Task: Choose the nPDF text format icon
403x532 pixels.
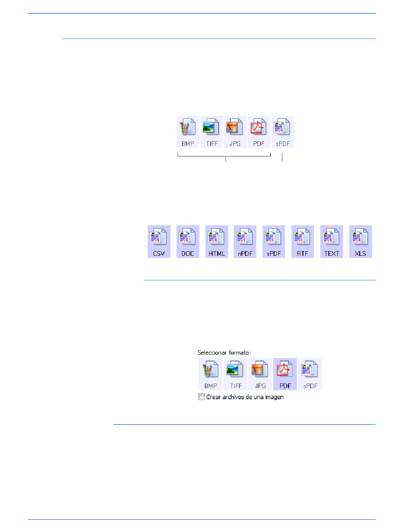Action: pyautogui.click(x=245, y=241)
